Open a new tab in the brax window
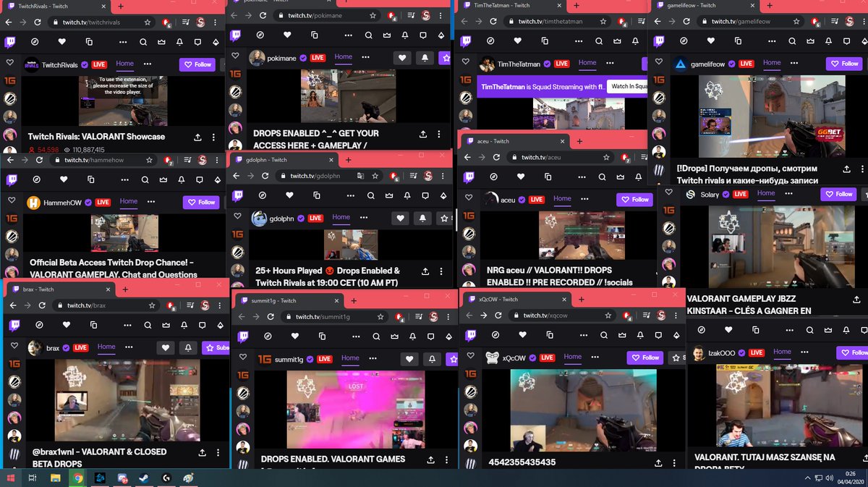 (x=125, y=289)
